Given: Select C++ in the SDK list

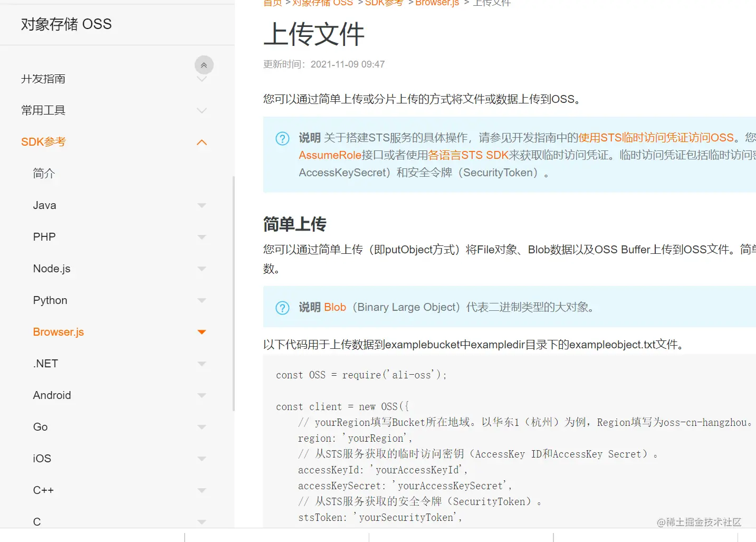Looking at the screenshot, I should point(43,490).
